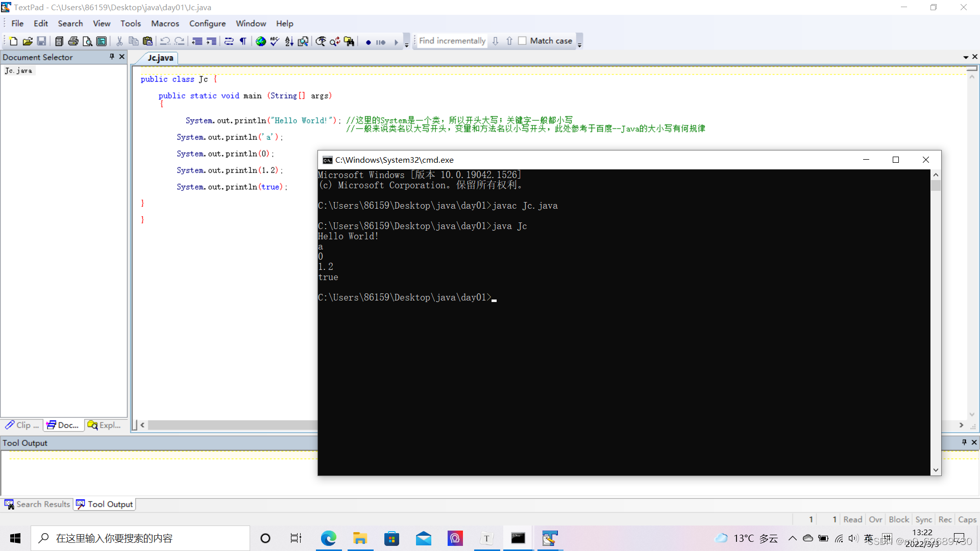This screenshot has width=980, height=551.
Task: Click the Page Setup toolbar icon
Action: 102,41
